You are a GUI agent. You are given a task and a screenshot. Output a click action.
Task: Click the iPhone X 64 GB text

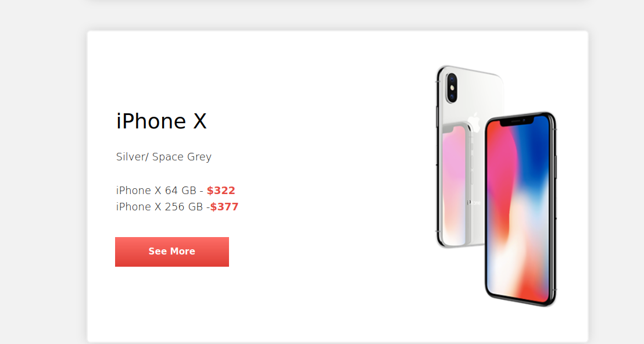tap(156, 191)
